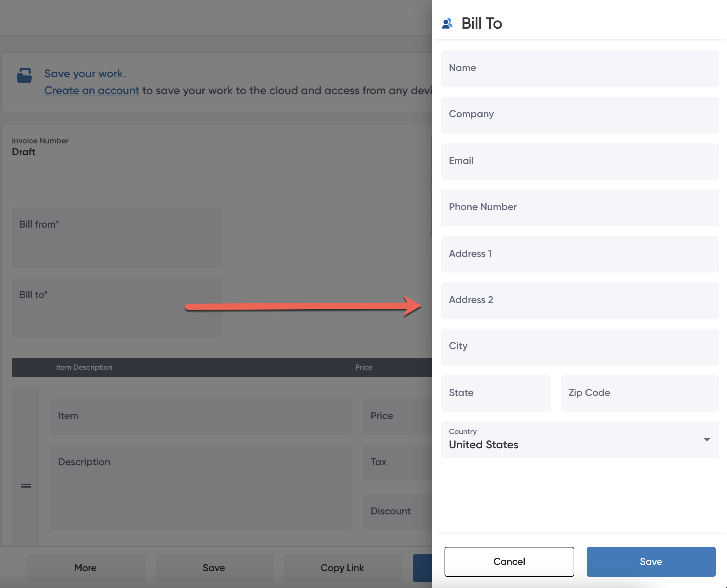The image size is (727, 588).
Task: Select the Zip Code field
Action: (639, 393)
